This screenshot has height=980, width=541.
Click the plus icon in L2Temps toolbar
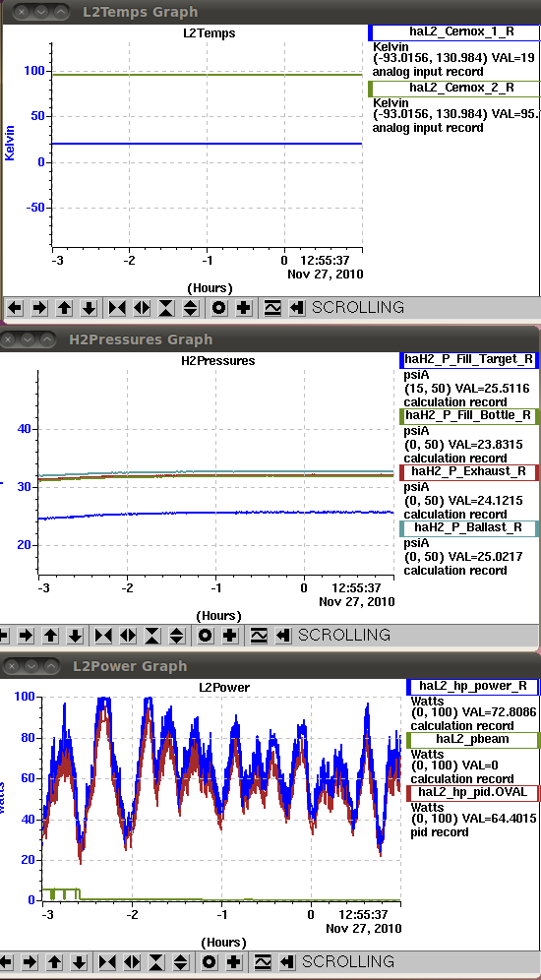pos(244,308)
